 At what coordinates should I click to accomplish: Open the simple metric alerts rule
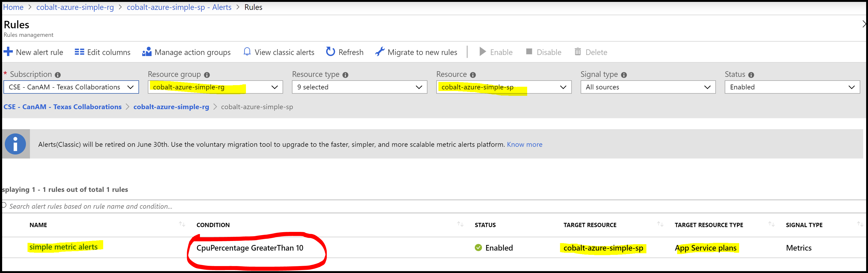[x=63, y=247]
